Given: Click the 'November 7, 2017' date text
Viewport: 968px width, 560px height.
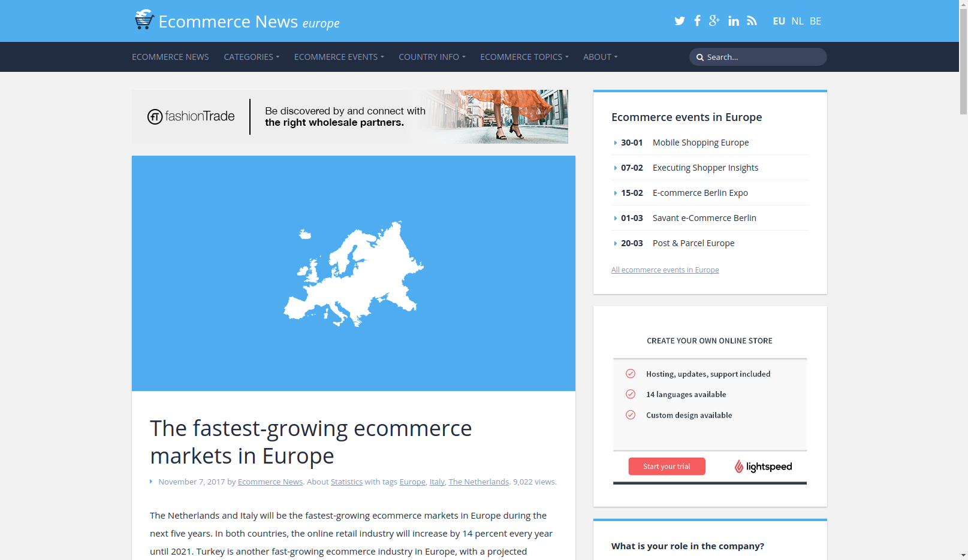Looking at the screenshot, I should point(192,482).
